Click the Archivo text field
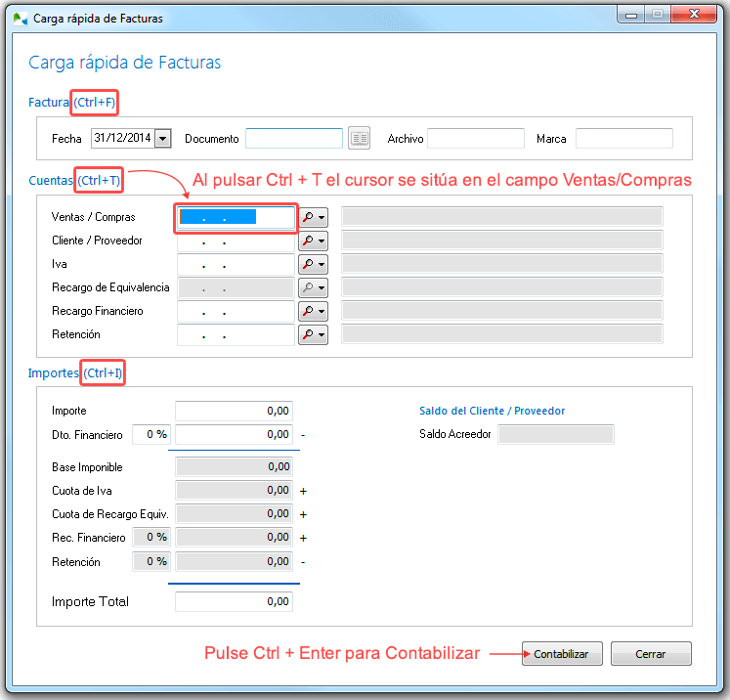The image size is (730, 700). 476,139
